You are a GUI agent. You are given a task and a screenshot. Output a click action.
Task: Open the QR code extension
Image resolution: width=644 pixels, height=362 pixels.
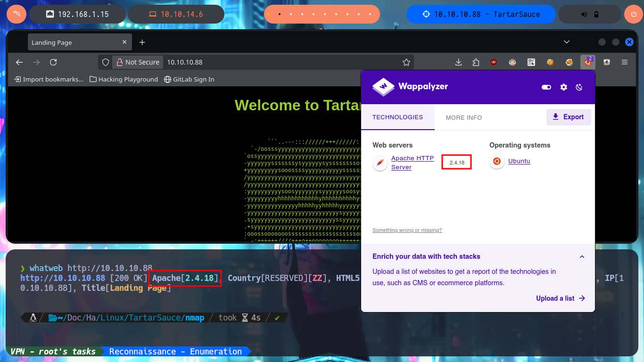[531, 62]
